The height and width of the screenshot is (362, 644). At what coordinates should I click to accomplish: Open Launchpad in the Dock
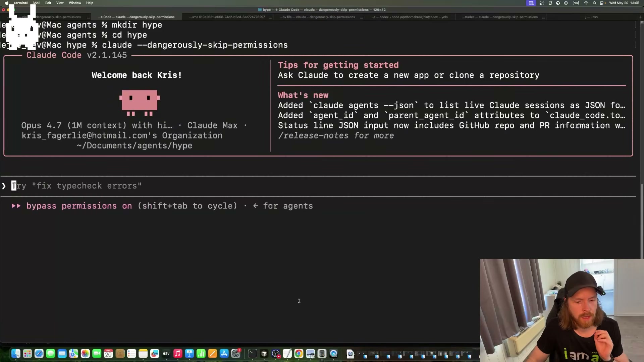point(28,353)
